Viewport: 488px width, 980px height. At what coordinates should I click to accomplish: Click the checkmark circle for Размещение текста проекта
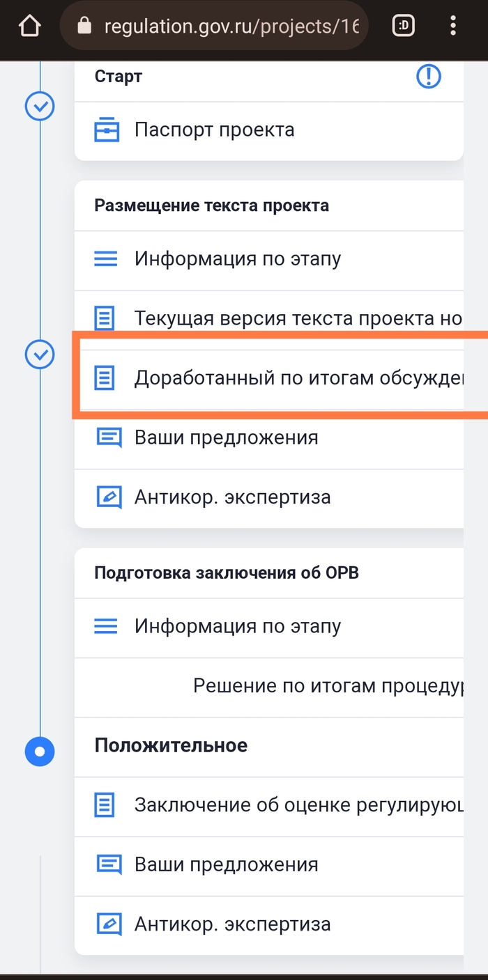point(40,355)
